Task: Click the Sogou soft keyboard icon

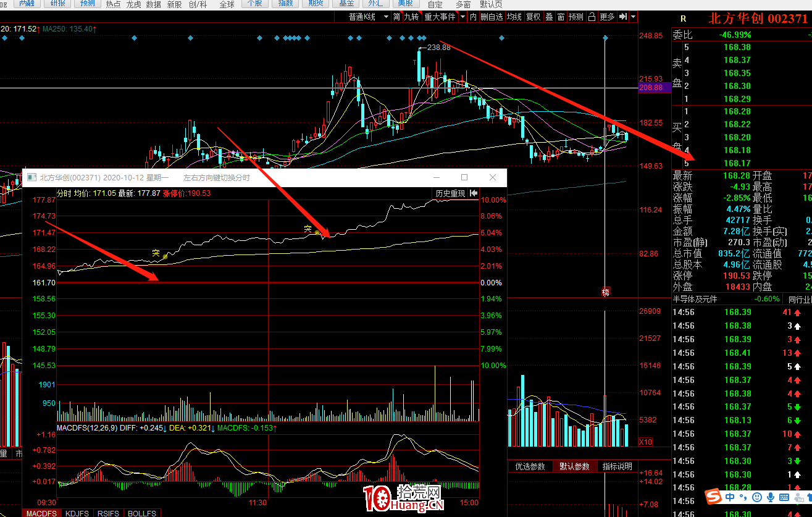Action: [x=784, y=497]
